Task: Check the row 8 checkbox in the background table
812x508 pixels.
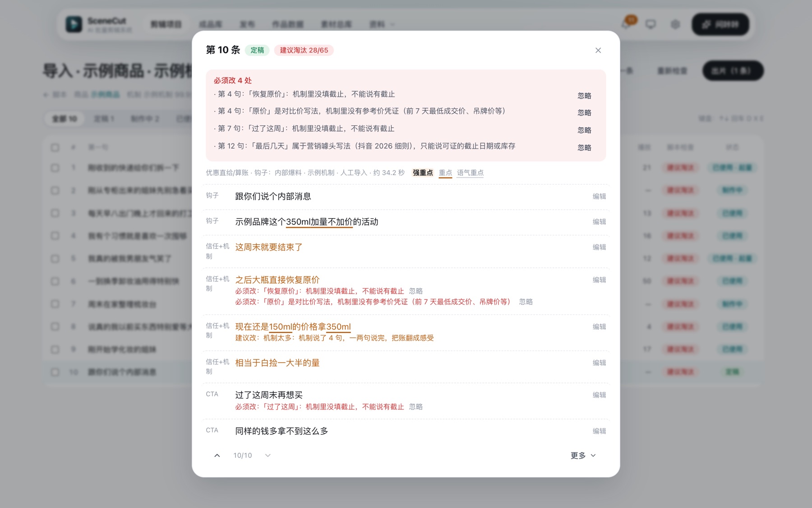Action: 55,326
